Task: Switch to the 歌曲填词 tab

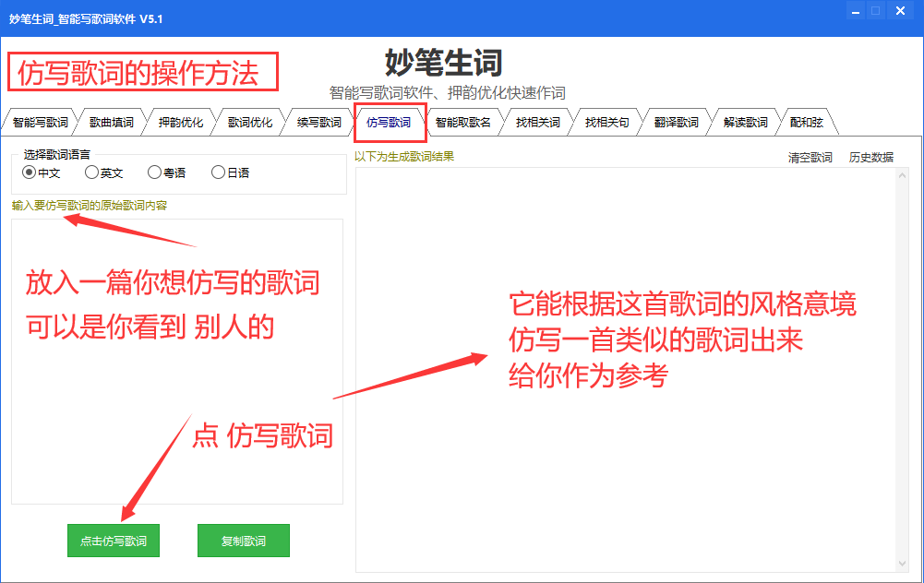Action: point(112,123)
